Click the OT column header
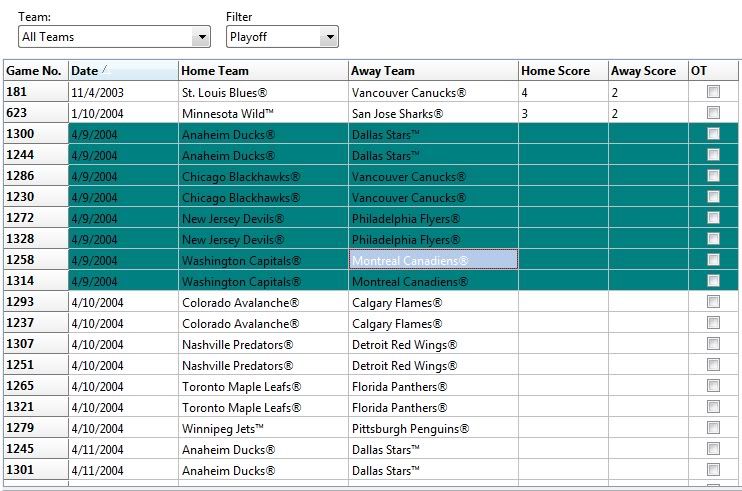 pos(713,71)
